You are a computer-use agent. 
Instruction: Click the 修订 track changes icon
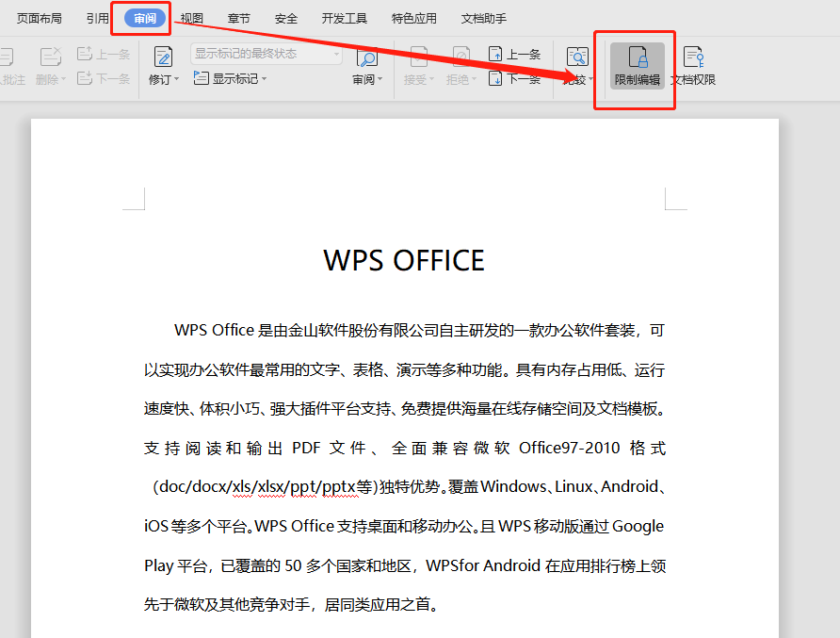point(163,57)
